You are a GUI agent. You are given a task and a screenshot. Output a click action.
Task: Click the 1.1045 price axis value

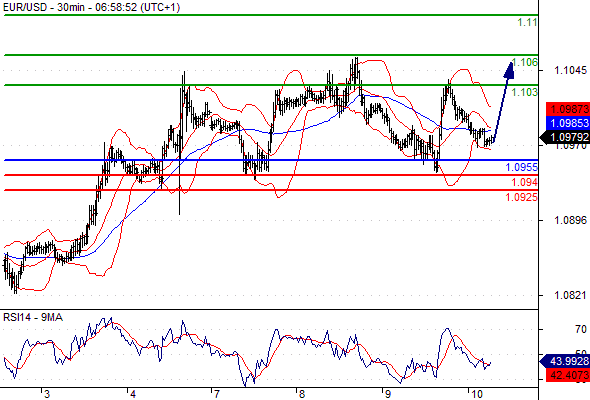(570, 70)
